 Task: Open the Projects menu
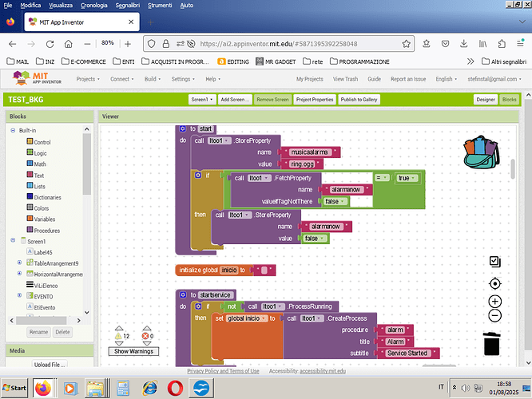87,79
